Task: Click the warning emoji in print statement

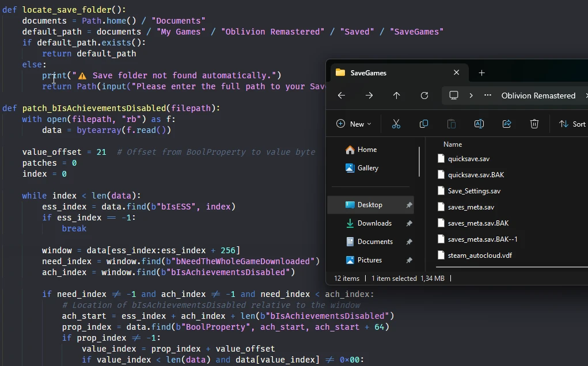Action: click(x=82, y=76)
